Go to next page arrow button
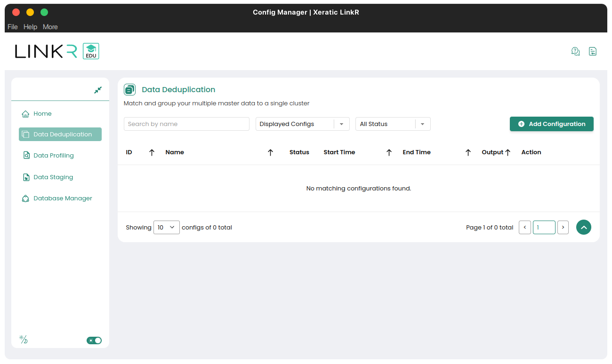The height and width of the screenshot is (364, 612). 563,227
